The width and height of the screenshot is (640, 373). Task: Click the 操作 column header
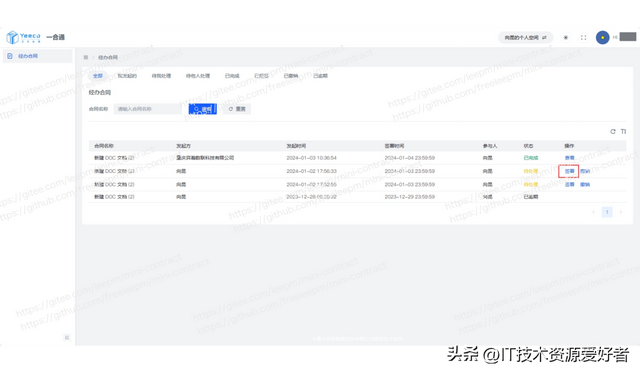569,146
